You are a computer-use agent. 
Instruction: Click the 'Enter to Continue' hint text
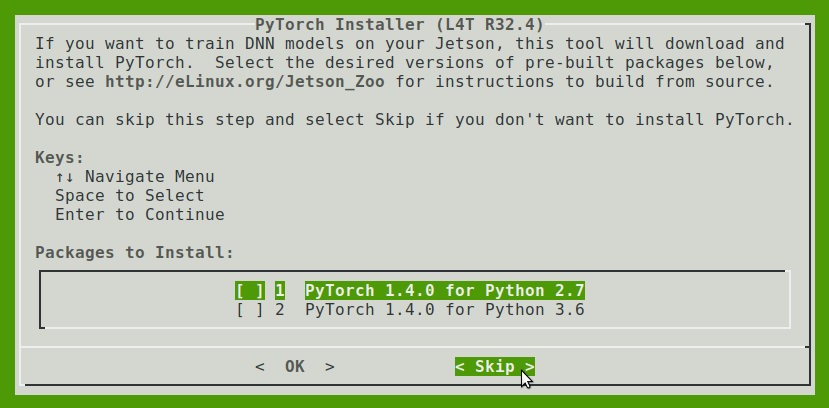click(x=140, y=215)
